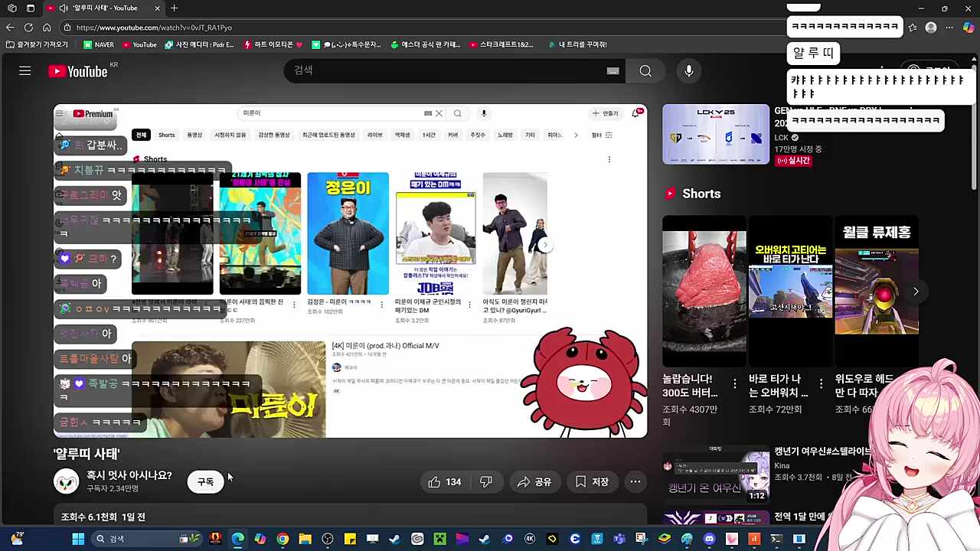Click the YouTube search magnifier button
980x551 pixels.
point(645,71)
